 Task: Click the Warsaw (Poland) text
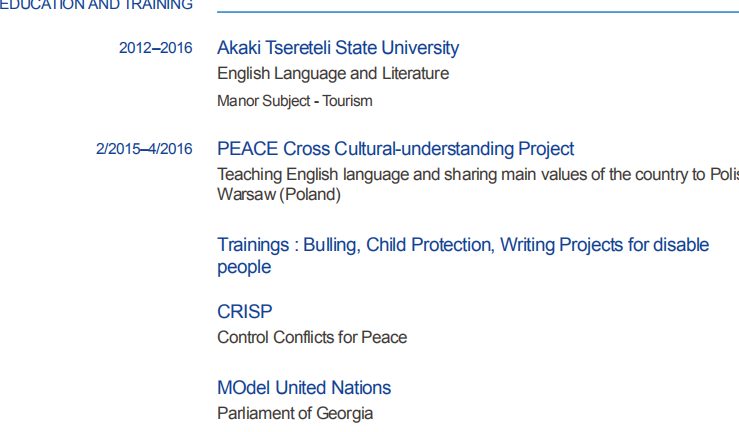278,195
